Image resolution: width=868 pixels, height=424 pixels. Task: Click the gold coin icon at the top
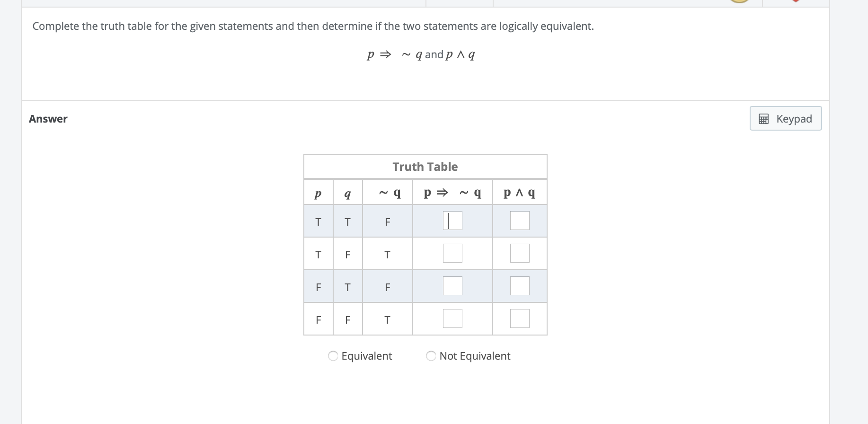[739, 2]
